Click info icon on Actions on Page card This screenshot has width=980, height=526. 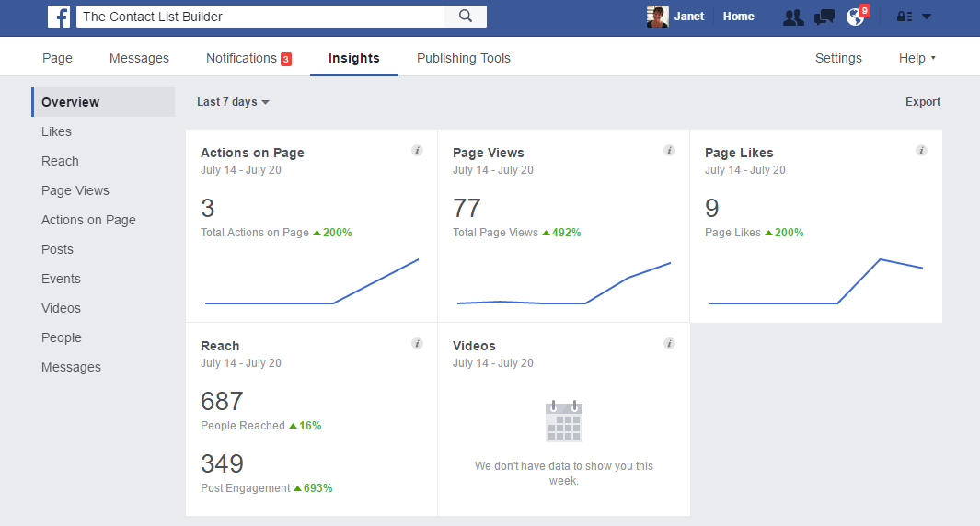(417, 151)
